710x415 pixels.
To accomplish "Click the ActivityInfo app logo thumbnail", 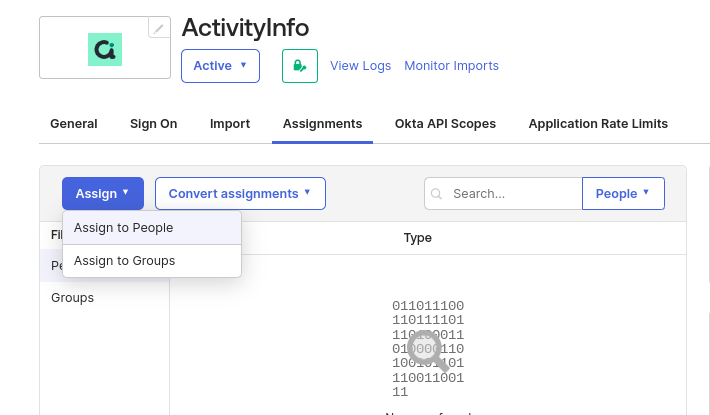I will [x=105, y=49].
